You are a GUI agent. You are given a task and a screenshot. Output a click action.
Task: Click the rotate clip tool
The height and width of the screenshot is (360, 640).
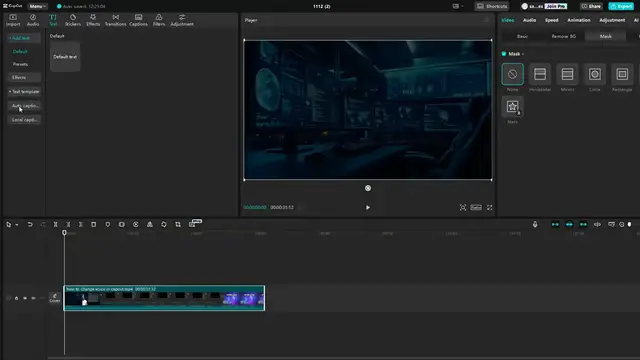click(164, 224)
